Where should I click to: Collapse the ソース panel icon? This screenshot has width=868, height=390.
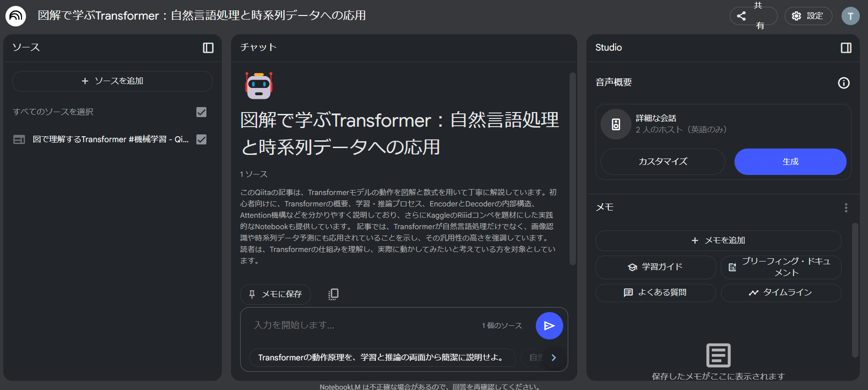tap(208, 48)
